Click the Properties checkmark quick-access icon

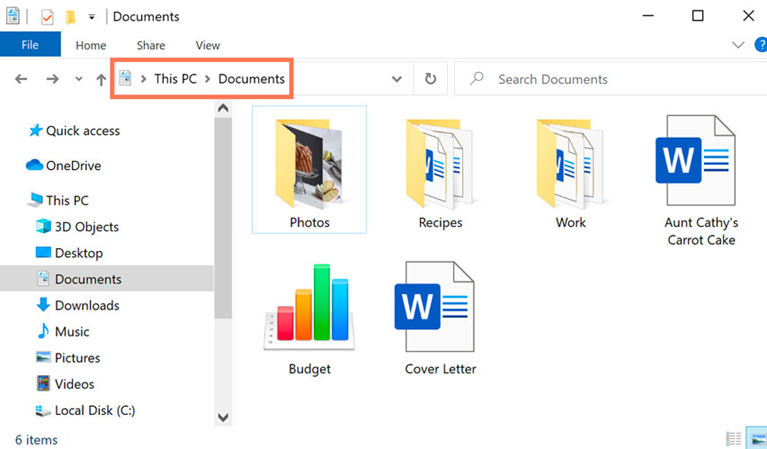tap(47, 17)
